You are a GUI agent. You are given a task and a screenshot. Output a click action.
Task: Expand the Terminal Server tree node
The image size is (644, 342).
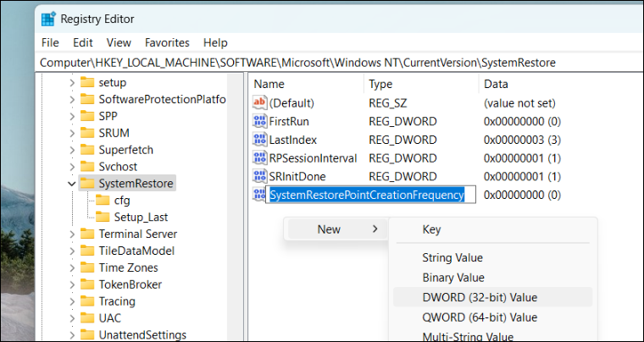click(x=71, y=234)
